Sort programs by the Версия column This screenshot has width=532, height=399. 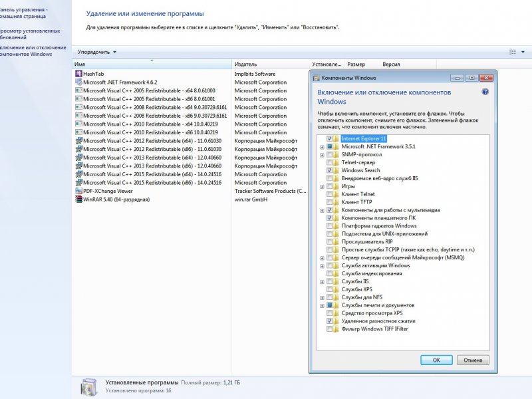click(408, 64)
